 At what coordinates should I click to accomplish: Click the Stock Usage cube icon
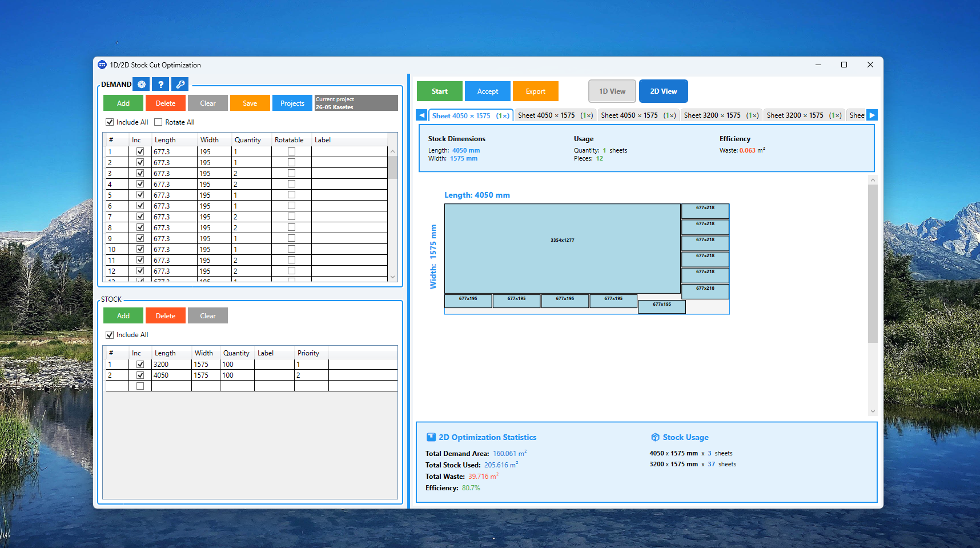pyautogui.click(x=655, y=437)
